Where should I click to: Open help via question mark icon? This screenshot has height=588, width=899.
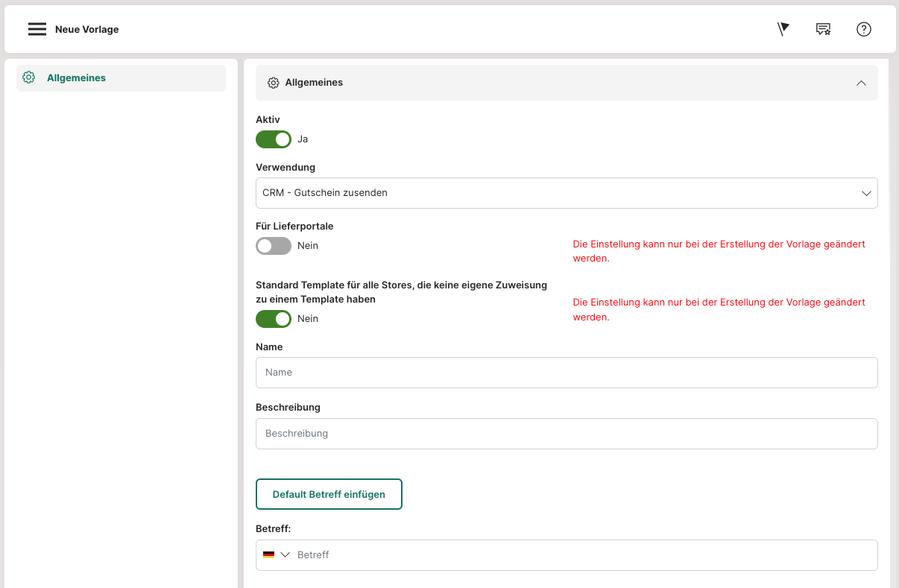[863, 29]
